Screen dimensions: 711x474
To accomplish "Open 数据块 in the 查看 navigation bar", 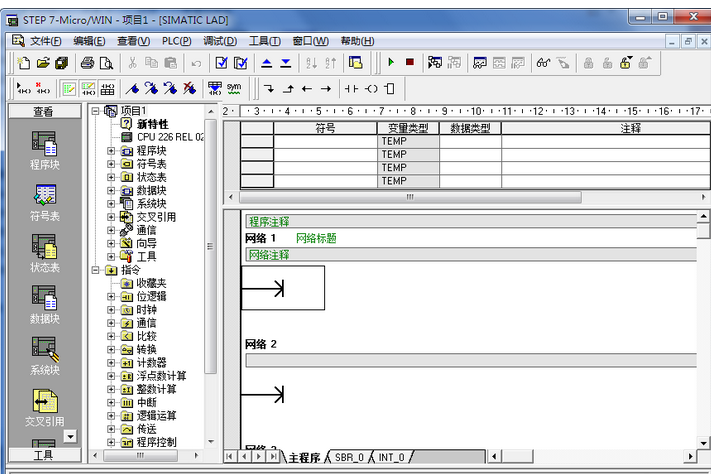I will 44,305.
